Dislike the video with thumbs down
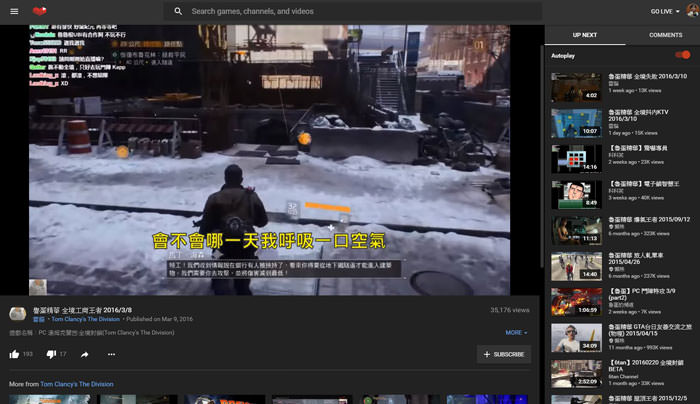Image resolution: width=700 pixels, height=404 pixels. 51,354
